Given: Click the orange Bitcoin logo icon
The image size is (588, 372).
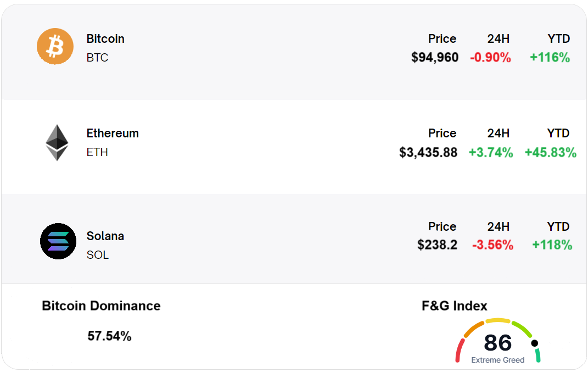Looking at the screenshot, I should point(55,46).
